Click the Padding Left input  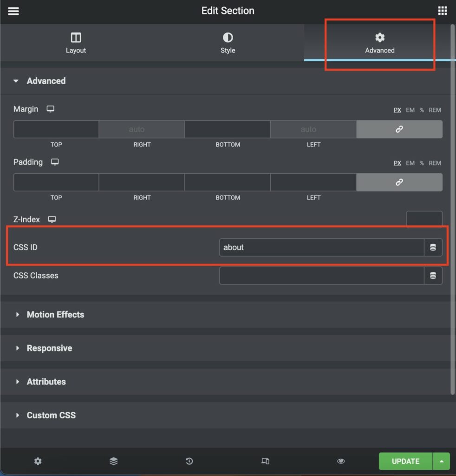pyautogui.click(x=313, y=182)
